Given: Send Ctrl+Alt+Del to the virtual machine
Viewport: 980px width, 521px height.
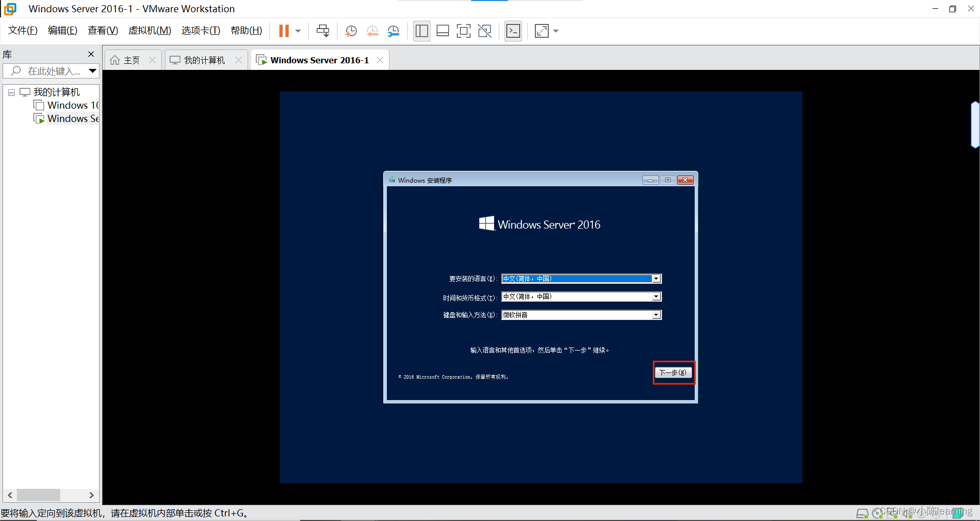Looking at the screenshot, I should point(323,31).
